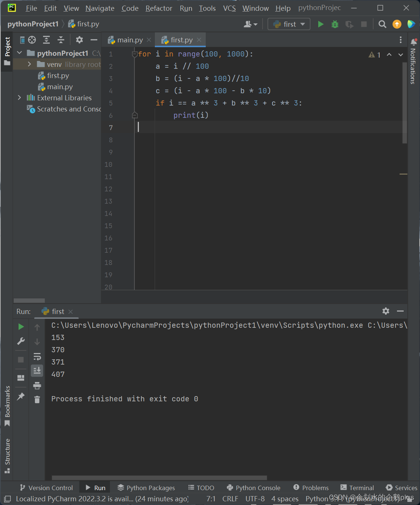Viewport: 420px width, 505px height.
Task: Select main.py in the project tree
Action: 59,87
